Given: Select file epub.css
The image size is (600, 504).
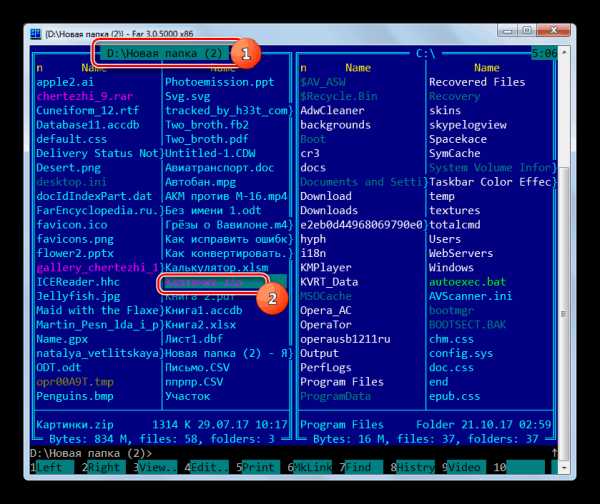Looking at the screenshot, I should coord(455,396).
